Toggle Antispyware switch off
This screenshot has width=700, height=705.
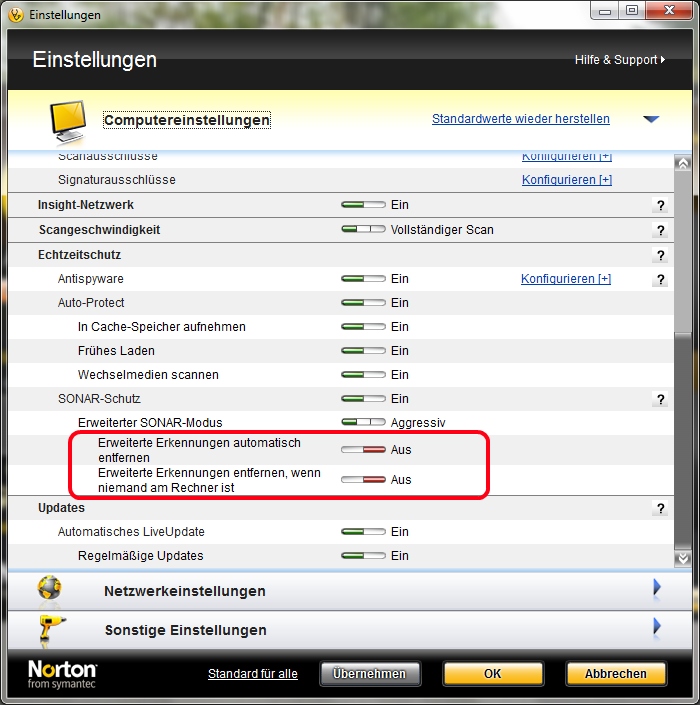pos(363,279)
